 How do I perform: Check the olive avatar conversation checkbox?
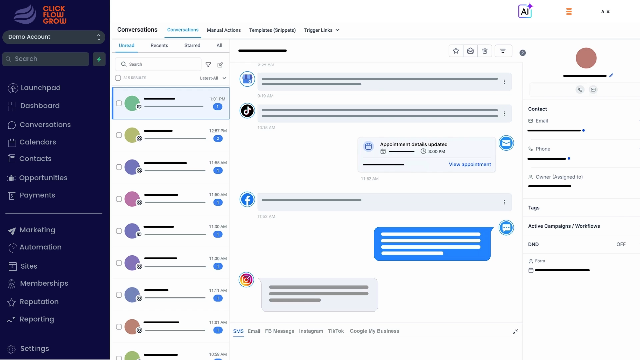tap(119, 135)
